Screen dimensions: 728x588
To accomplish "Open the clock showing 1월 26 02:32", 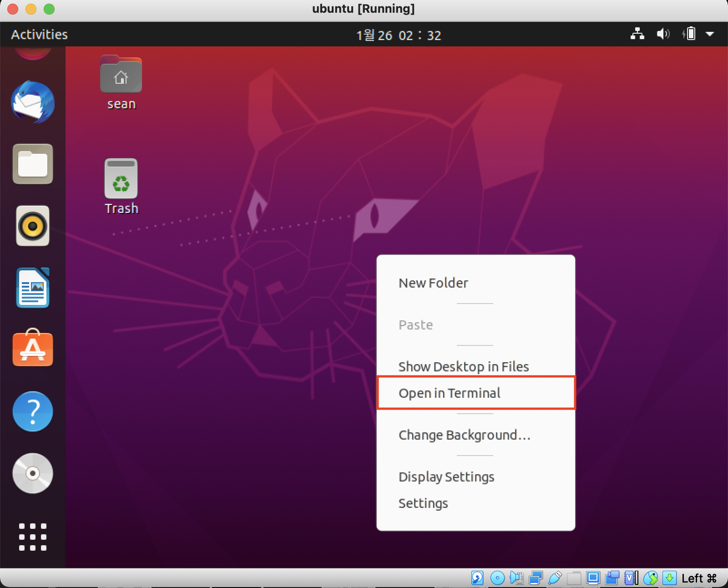I will tap(399, 35).
